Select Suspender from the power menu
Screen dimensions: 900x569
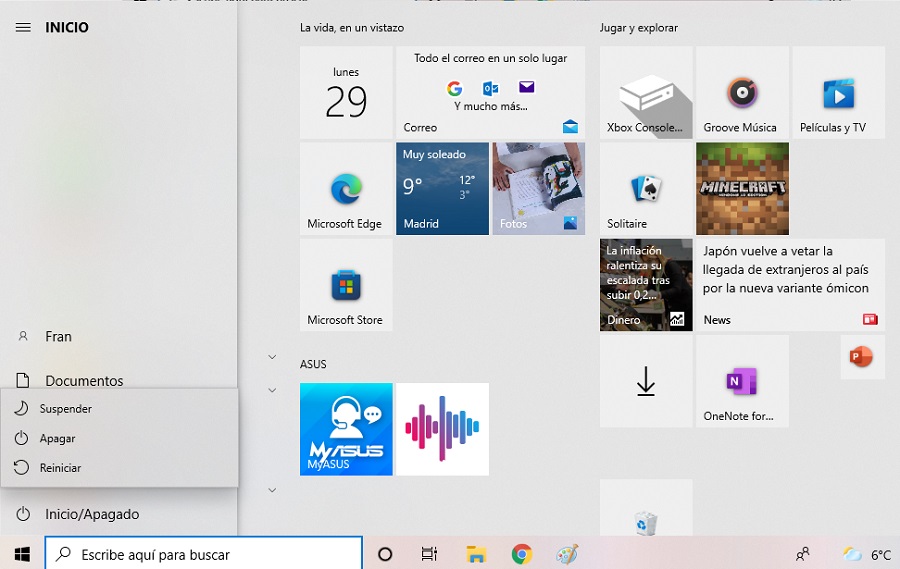tap(66, 409)
